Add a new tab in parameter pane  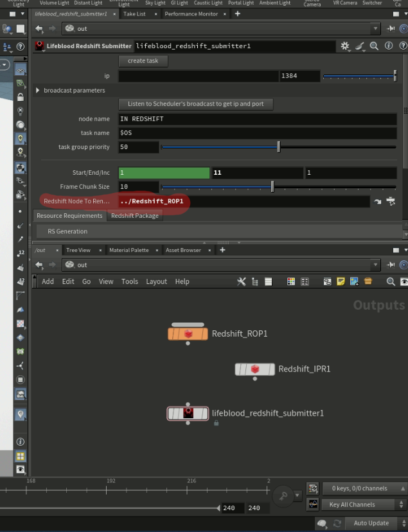pos(237,14)
